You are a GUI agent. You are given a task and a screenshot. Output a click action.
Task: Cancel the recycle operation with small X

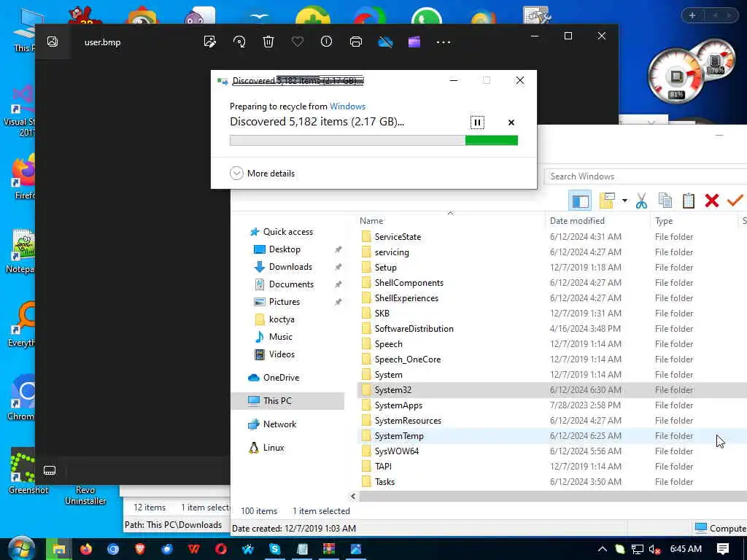tap(511, 122)
